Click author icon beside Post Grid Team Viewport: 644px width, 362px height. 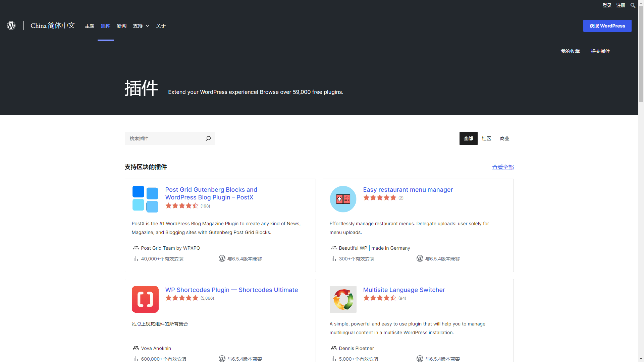click(x=136, y=248)
